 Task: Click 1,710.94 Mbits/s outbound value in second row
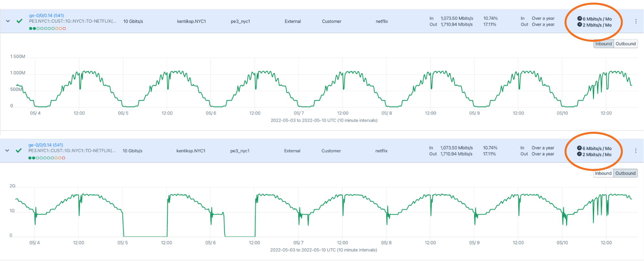tap(456, 154)
